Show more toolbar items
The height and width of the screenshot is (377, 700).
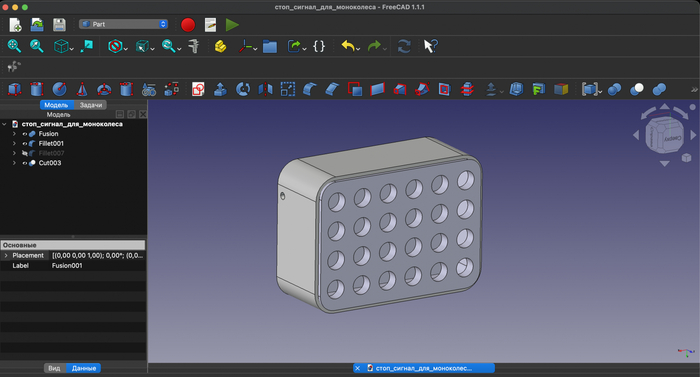pos(694,89)
